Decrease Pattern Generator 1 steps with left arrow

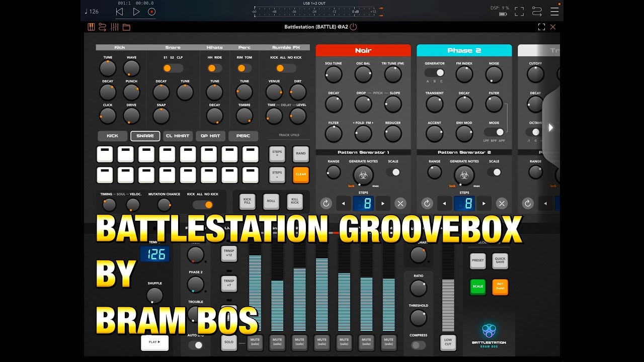pos(343,203)
